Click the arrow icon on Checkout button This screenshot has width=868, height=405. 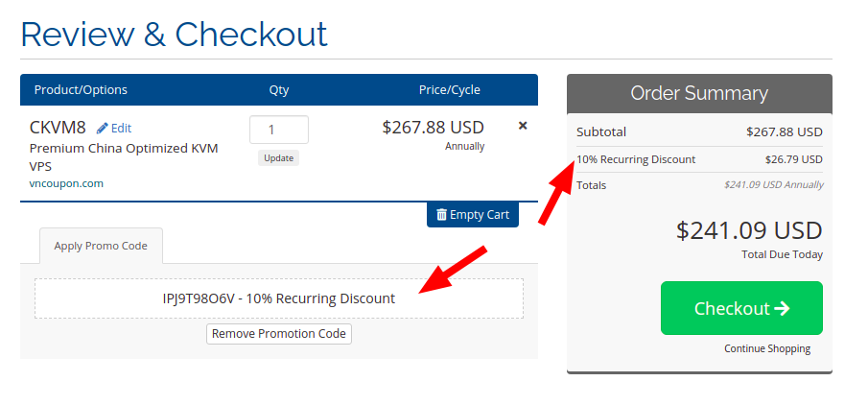coord(783,308)
